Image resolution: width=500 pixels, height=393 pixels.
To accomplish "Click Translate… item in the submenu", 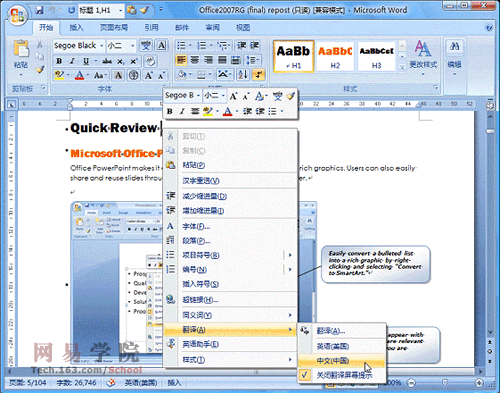I will (x=342, y=331).
